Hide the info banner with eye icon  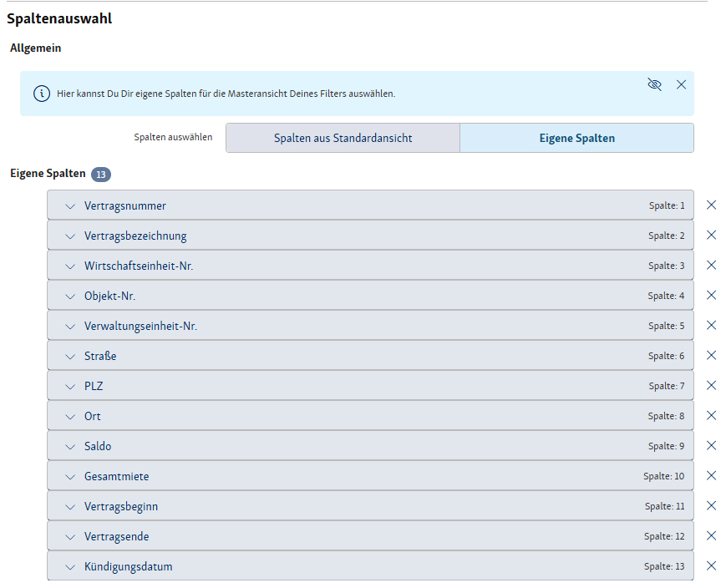click(x=654, y=84)
